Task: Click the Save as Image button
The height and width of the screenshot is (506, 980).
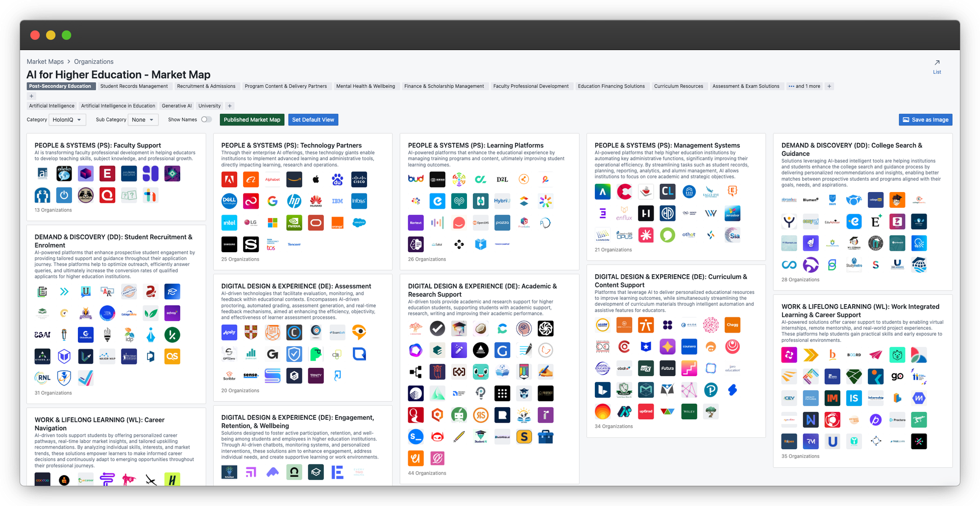Action: 926,120
